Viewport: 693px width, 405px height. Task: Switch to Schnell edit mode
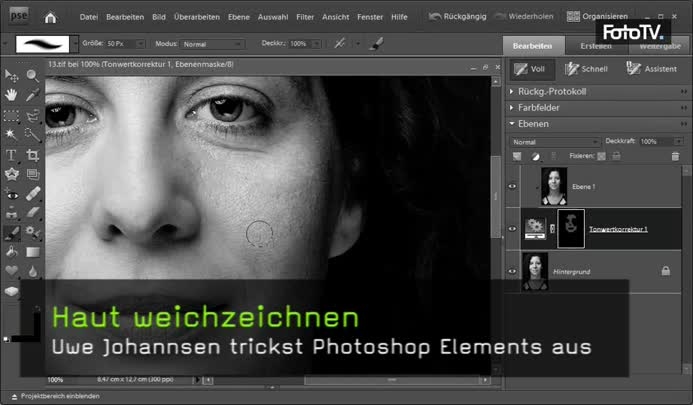(x=586, y=69)
